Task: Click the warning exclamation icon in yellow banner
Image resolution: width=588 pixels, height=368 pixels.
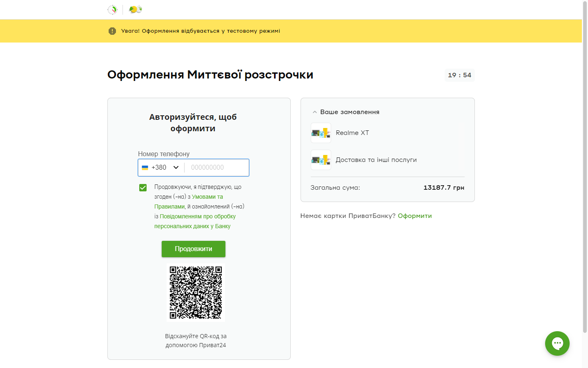Action: point(112,31)
